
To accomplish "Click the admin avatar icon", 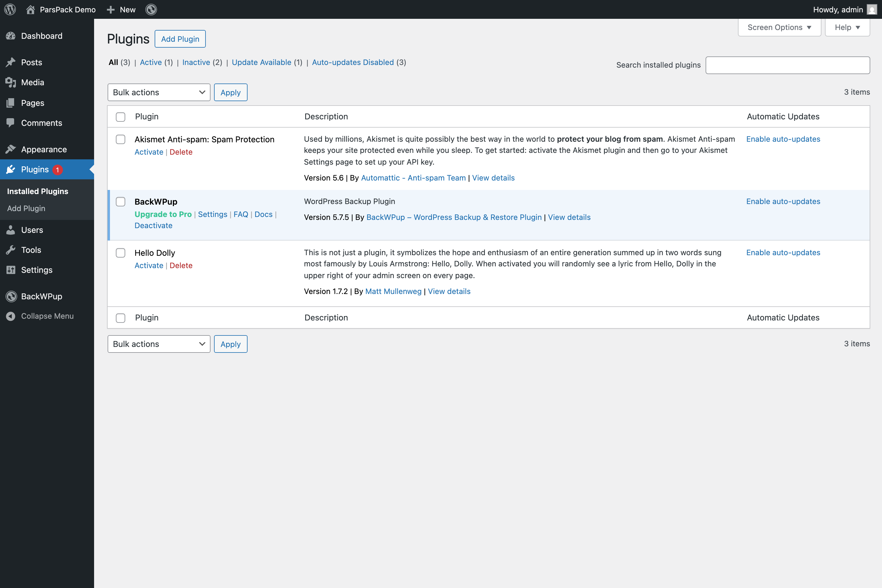I will [872, 9].
